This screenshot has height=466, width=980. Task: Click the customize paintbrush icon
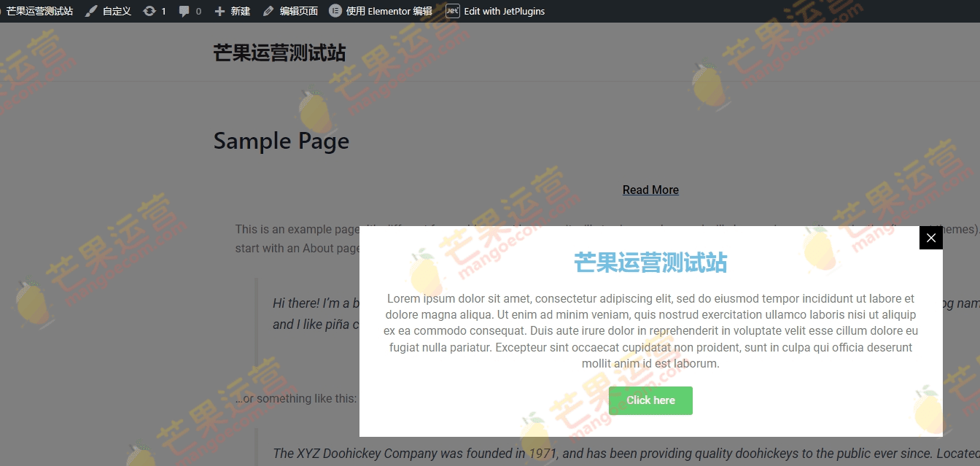click(91, 11)
